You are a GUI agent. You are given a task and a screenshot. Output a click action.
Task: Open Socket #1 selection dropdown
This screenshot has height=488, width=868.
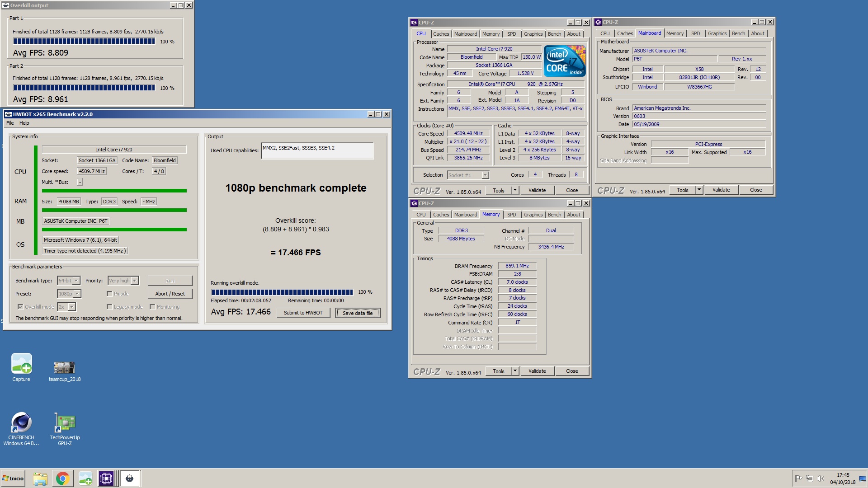tap(468, 175)
